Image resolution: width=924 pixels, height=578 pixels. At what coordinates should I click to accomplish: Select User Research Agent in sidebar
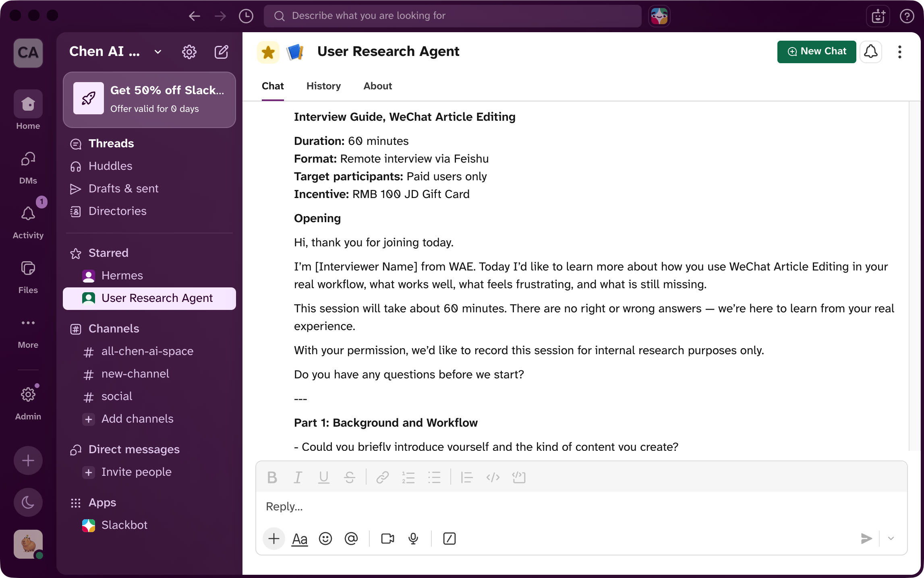coord(149,298)
